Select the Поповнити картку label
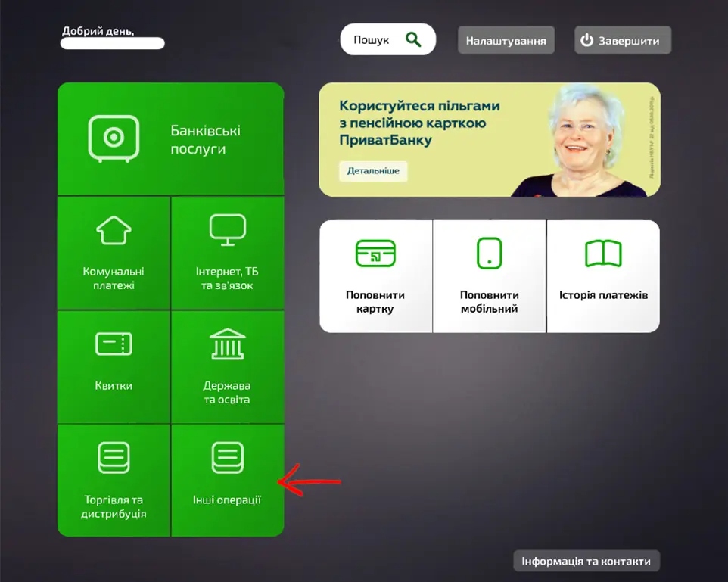This screenshot has width=728, height=582. point(375,302)
